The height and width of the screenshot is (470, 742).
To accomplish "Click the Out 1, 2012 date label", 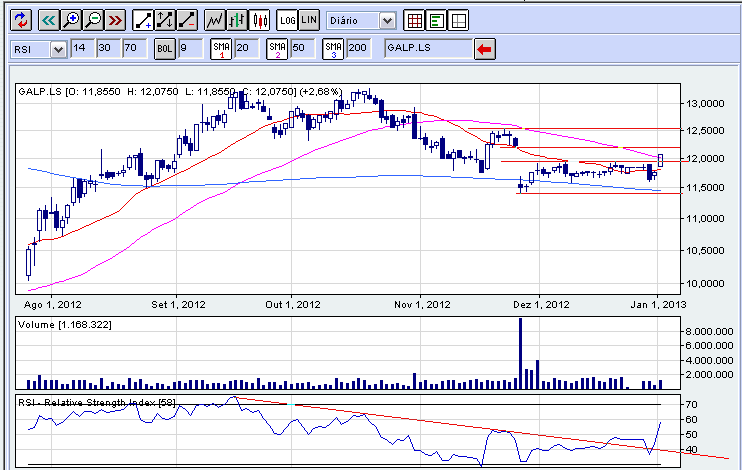I will tap(293, 304).
